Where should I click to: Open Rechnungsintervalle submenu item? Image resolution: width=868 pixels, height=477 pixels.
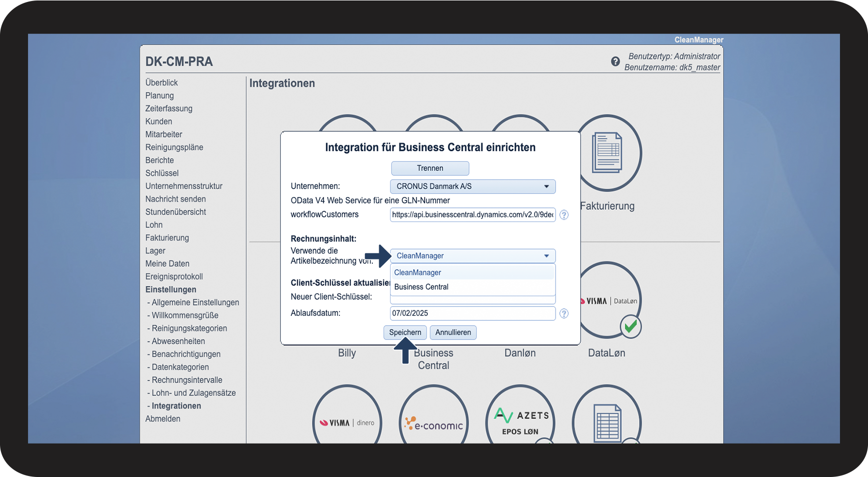(x=187, y=380)
